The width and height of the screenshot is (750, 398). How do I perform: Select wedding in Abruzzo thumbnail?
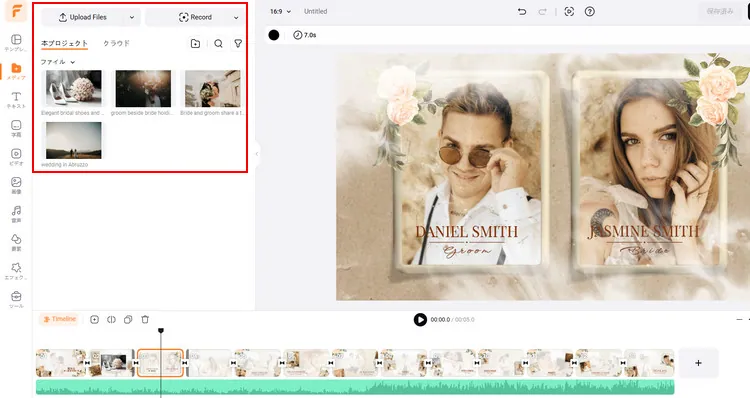point(73,140)
